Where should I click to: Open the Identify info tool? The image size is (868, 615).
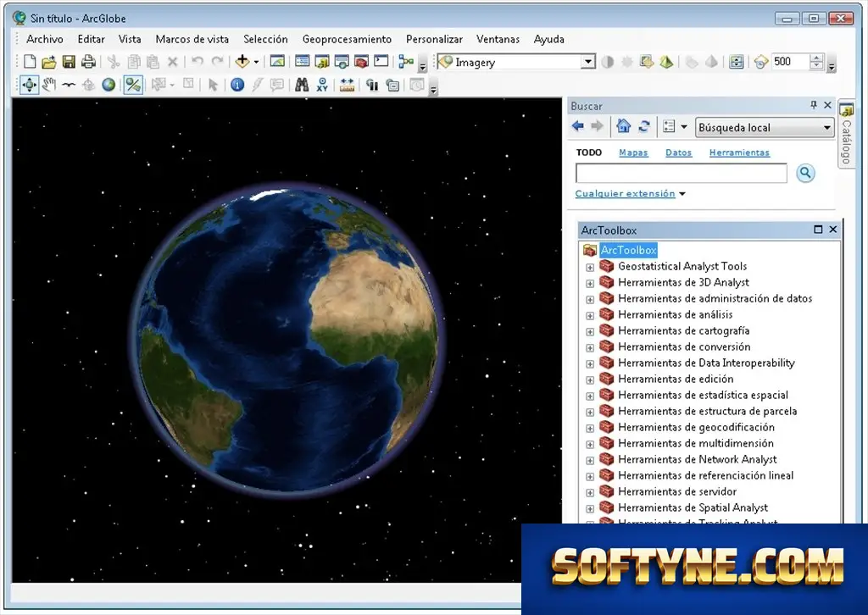(237, 85)
